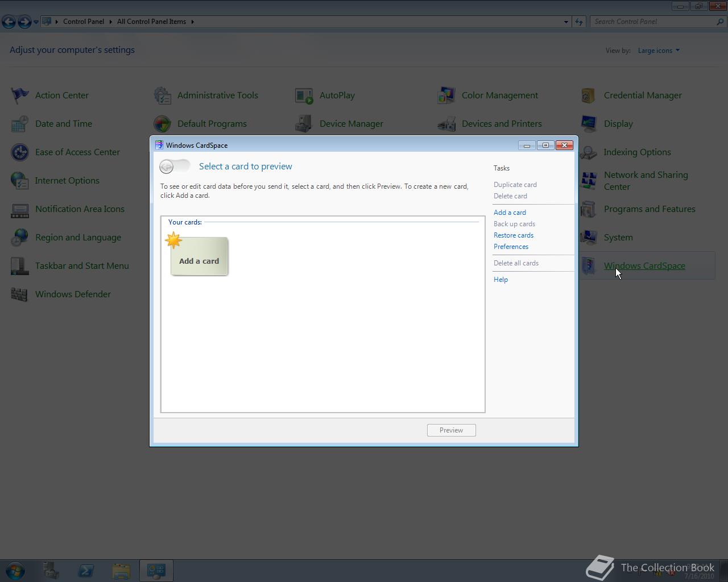
Task: Open recent pages dropdown beside Forward button
Action: tap(36, 22)
